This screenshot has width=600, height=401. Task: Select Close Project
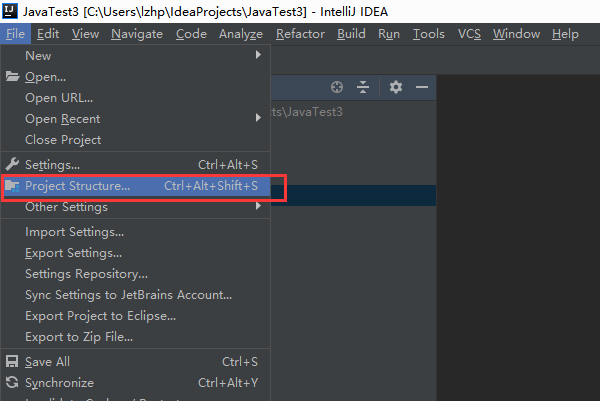coord(135,140)
